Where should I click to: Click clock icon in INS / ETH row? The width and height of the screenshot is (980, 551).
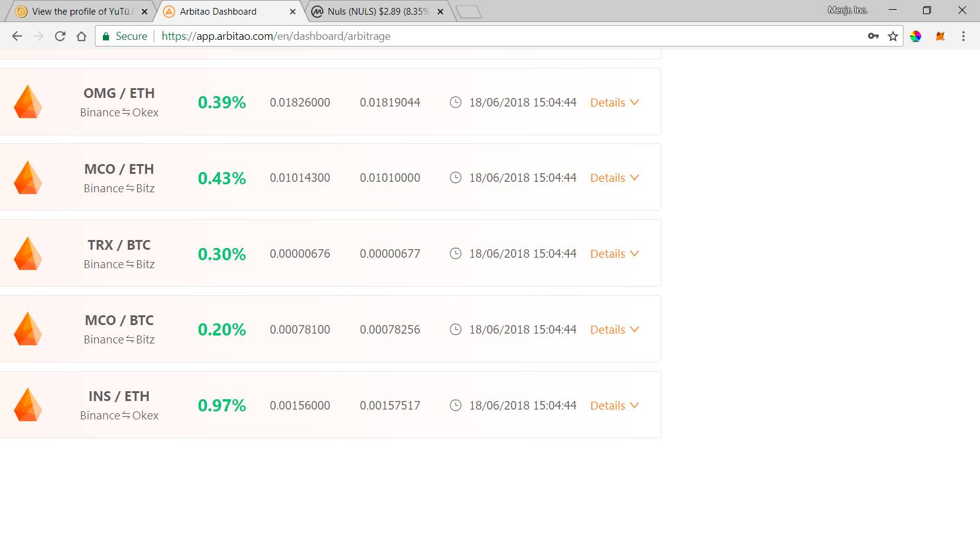coord(456,405)
